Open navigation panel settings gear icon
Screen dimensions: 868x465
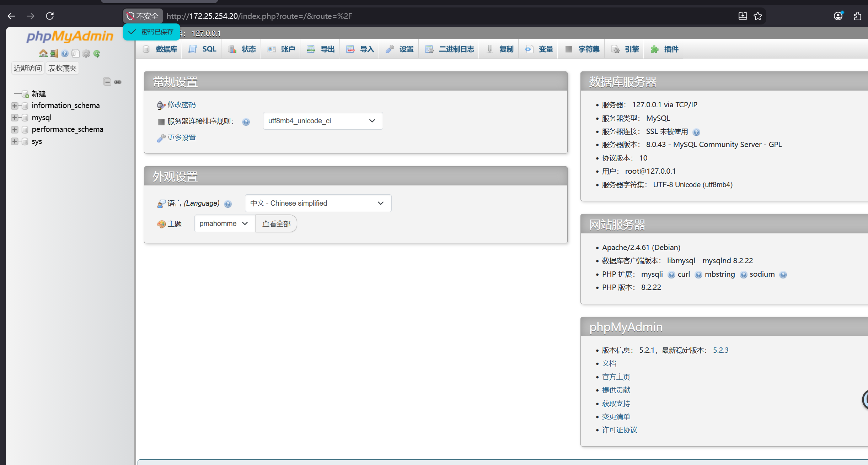pos(86,53)
